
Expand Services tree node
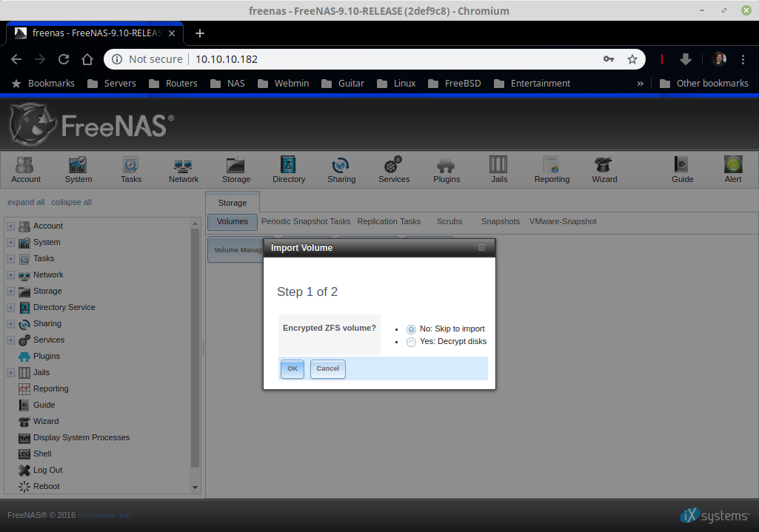point(10,340)
